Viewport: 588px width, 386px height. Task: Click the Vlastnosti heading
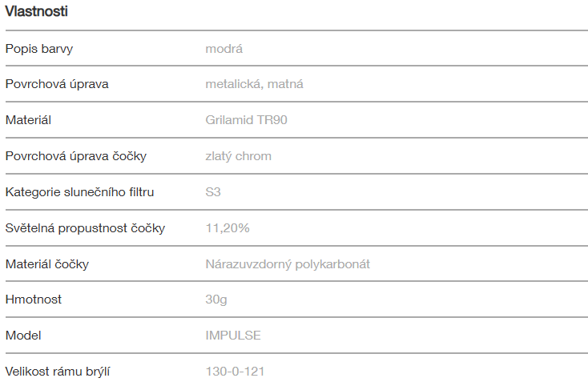pyautogui.click(x=36, y=12)
